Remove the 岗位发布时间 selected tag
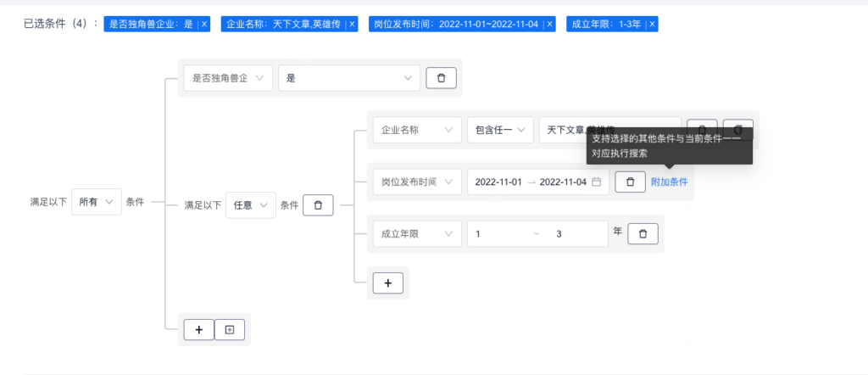The height and width of the screenshot is (375, 868). (549, 25)
